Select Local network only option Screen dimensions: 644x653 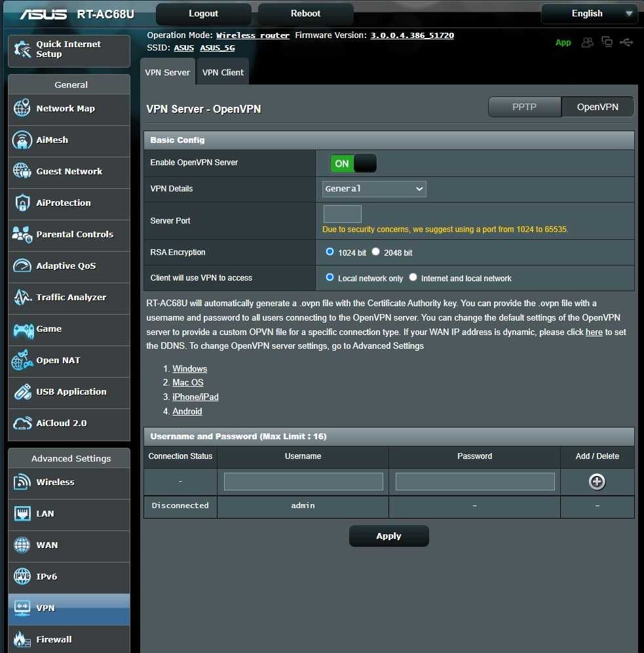pyautogui.click(x=330, y=277)
